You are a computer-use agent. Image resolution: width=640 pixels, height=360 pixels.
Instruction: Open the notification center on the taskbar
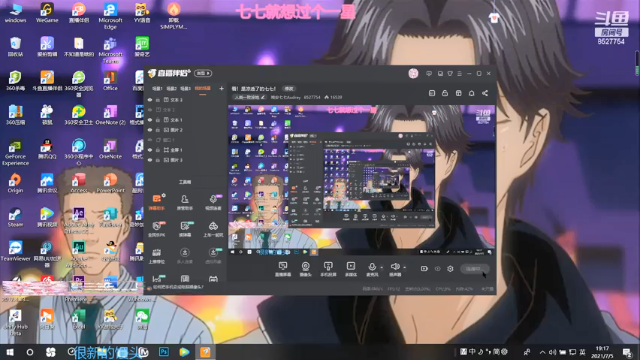click(x=627, y=352)
